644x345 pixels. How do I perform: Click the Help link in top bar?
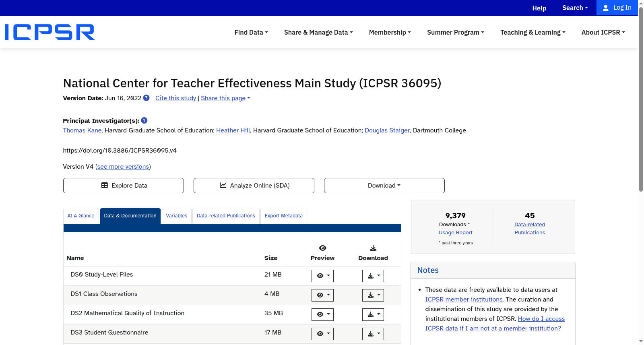coord(539,8)
